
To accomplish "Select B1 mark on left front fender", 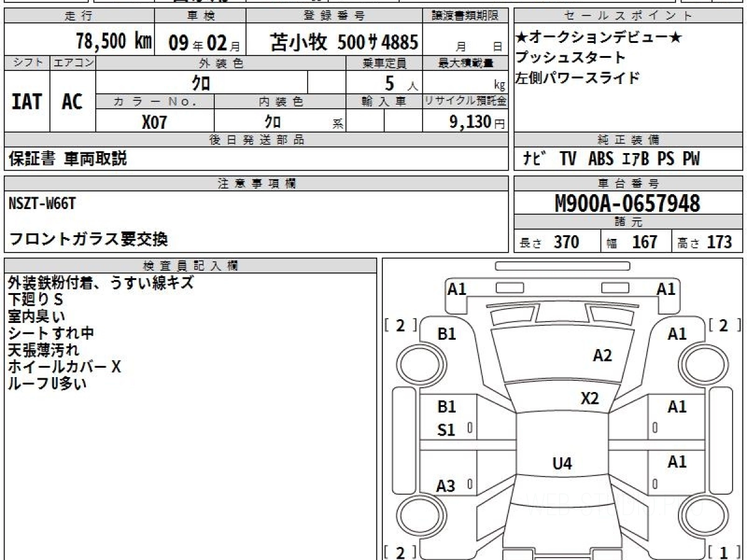I will point(447,334).
